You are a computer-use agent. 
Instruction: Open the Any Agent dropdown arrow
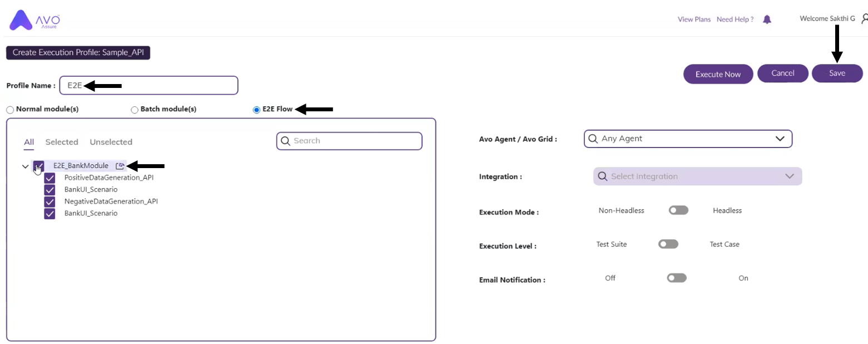pos(780,139)
